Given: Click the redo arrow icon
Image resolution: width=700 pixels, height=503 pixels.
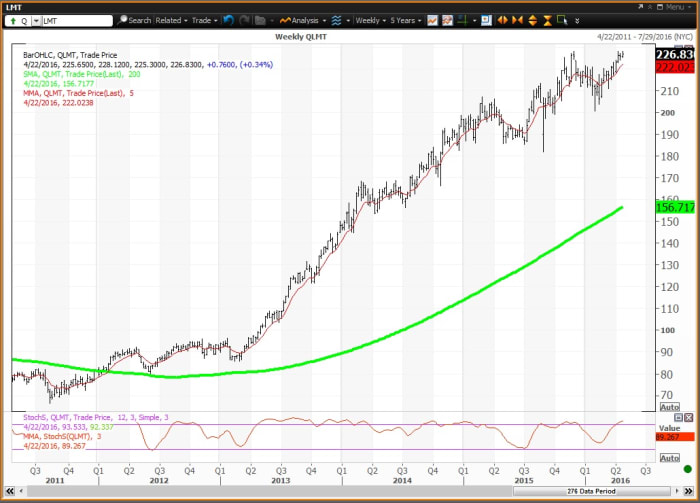Looking at the screenshot, I should point(244,20).
